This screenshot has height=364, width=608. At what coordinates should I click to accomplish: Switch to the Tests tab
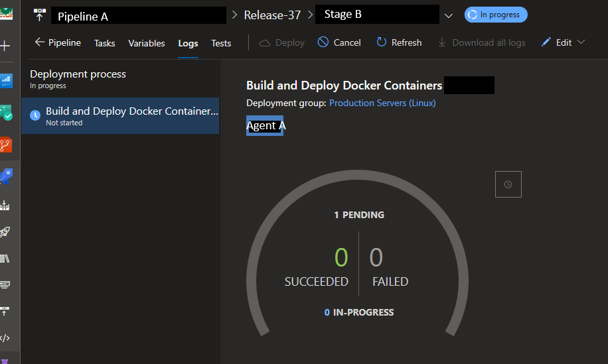pos(221,43)
